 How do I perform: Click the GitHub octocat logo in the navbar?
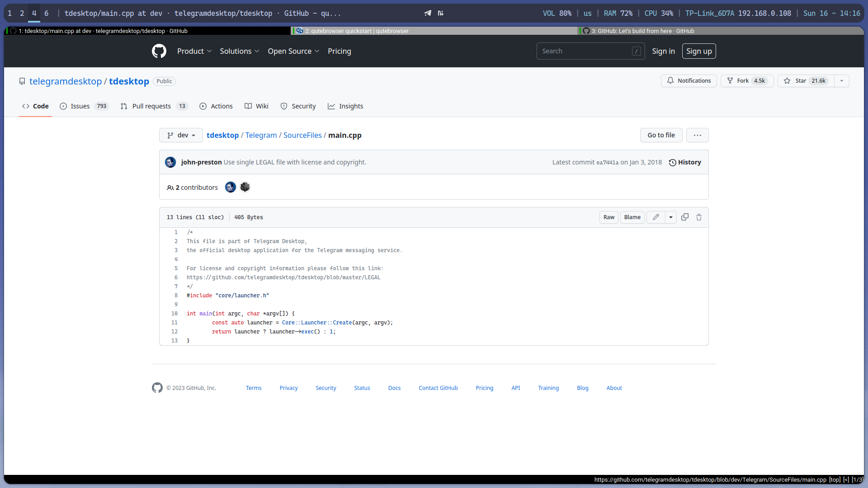(159, 51)
